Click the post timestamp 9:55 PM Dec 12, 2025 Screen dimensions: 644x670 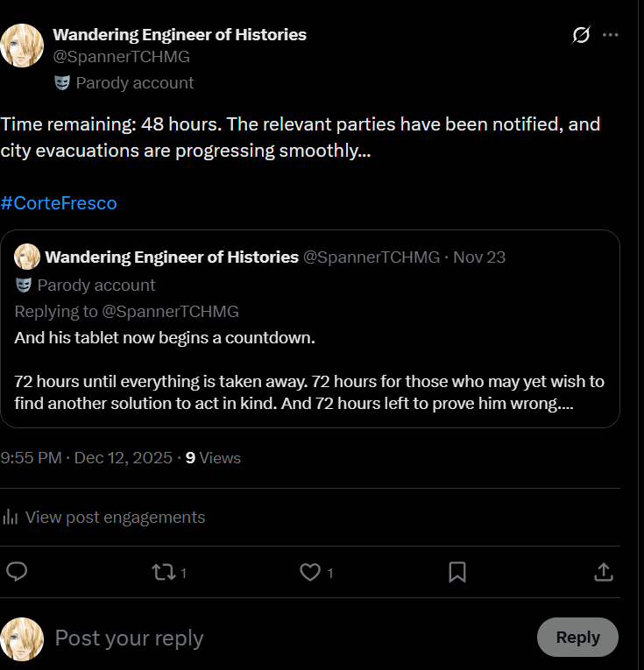coord(86,457)
